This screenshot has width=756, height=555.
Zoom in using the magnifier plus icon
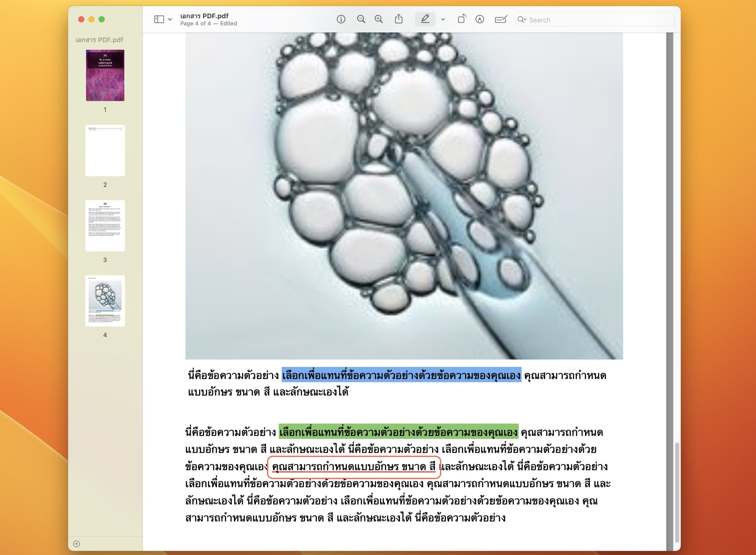click(379, 19)
